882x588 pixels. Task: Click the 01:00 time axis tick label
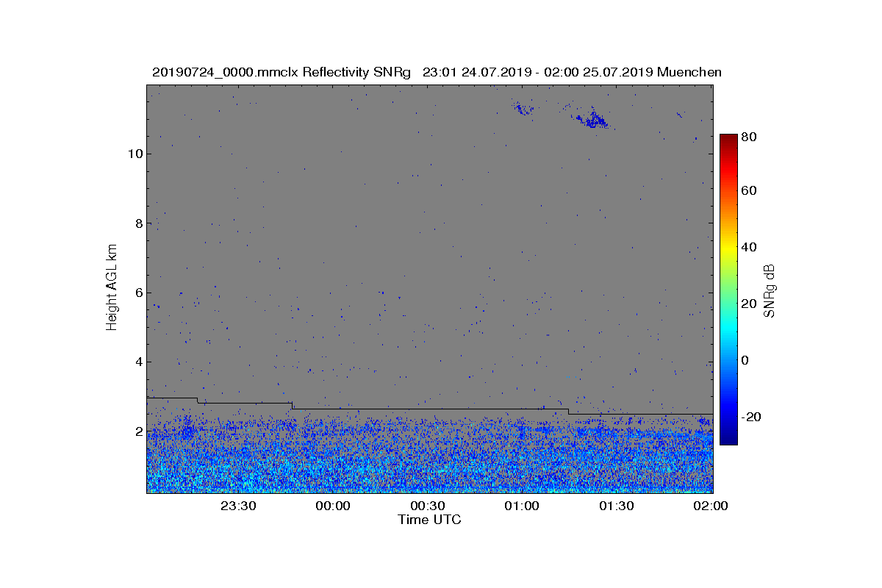click(522, 506)
